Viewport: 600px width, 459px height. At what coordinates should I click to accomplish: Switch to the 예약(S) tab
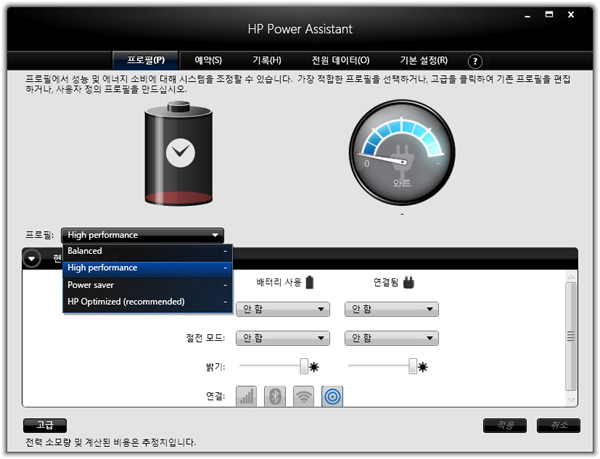pos(208,60)
